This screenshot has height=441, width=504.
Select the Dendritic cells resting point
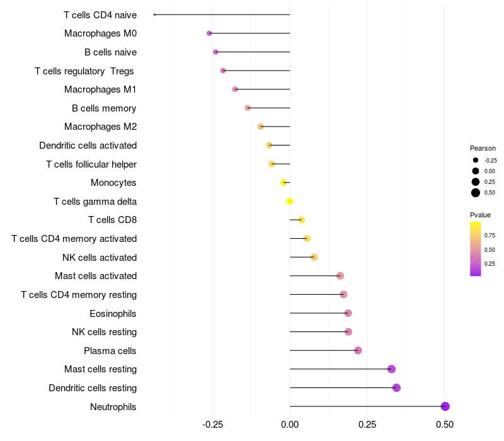pyautogui.click(x=396, y=387)
